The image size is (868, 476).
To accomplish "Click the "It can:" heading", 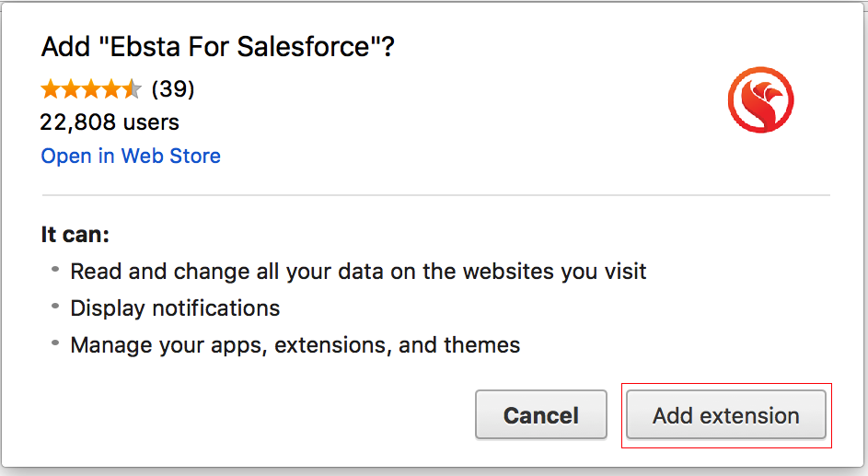I will (x=75, y=234).
